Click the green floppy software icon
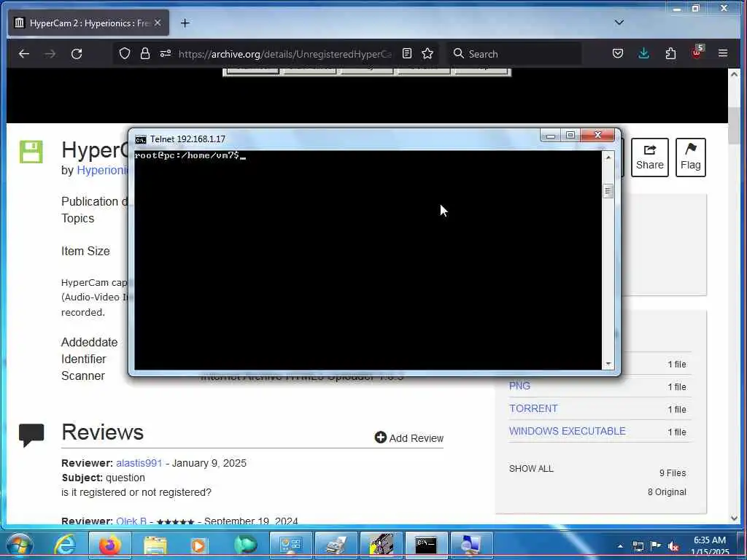The height and width of the screenshot is (560, 747). point(31,152)
